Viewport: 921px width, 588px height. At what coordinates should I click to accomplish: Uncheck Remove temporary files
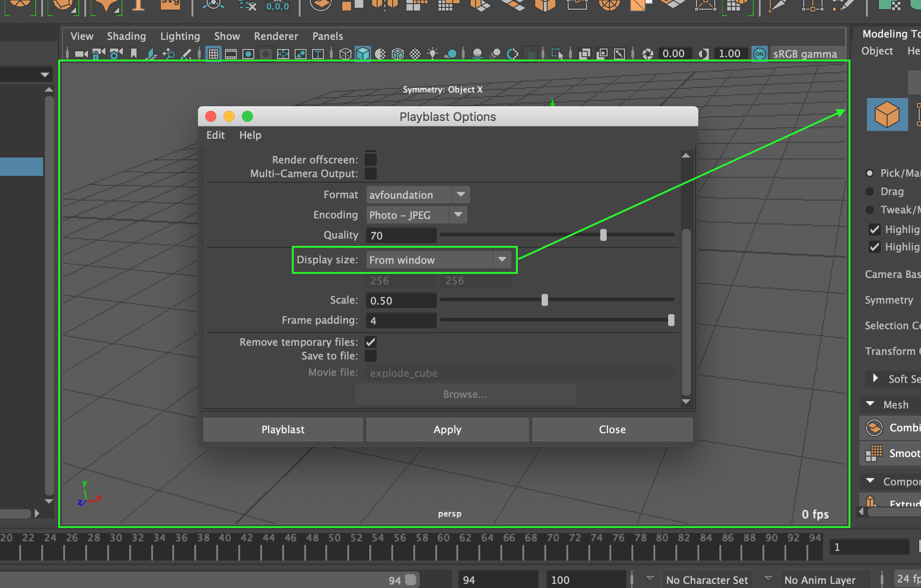(x=370, y=342)
